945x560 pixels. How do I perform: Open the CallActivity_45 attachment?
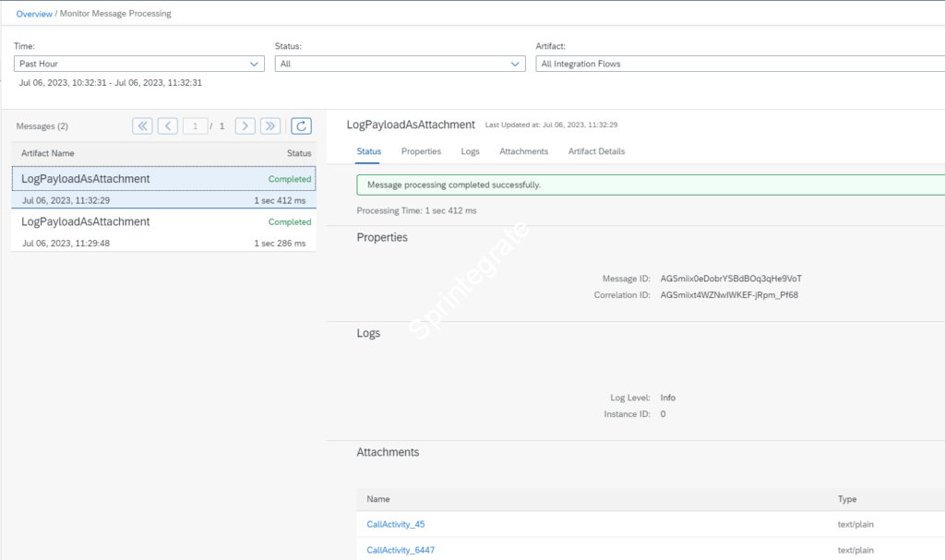pos(395,524)
